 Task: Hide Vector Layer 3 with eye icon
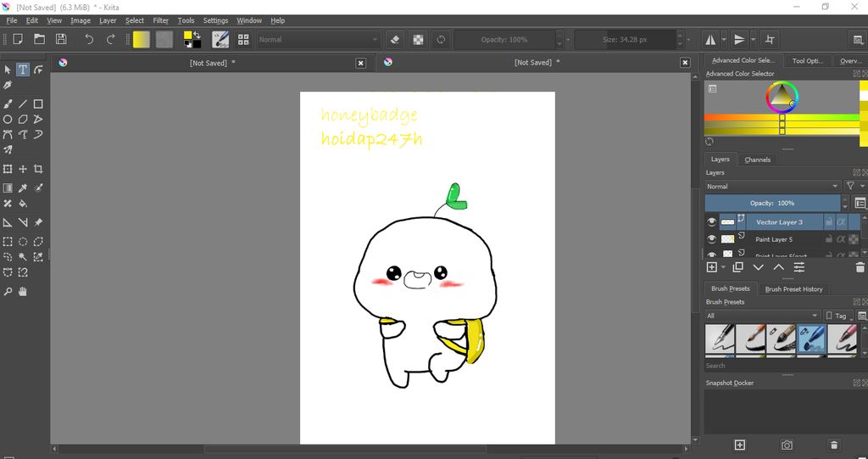click(711, 222)
